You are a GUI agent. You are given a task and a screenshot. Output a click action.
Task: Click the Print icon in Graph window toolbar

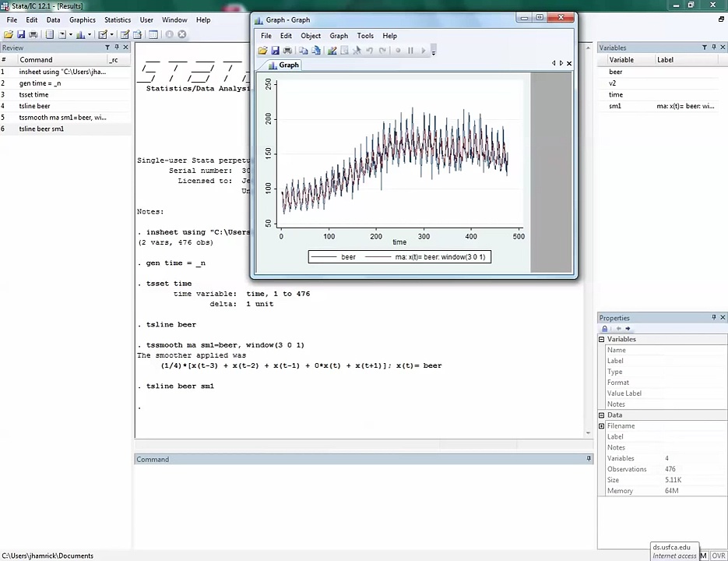[x=287, y=51]
